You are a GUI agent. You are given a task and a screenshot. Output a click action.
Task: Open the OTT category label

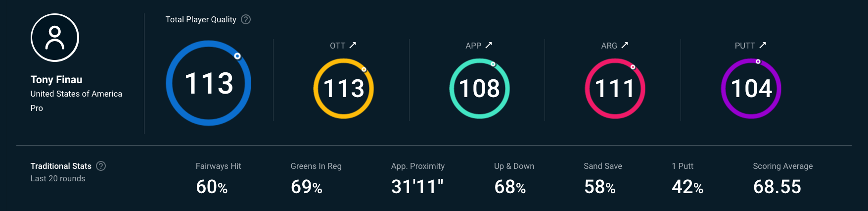point(337,46)
